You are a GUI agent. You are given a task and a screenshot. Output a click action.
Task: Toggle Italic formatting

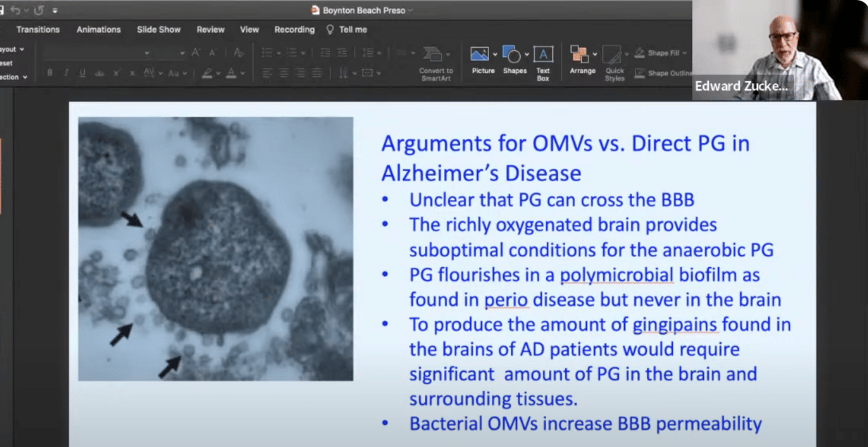[x=66, y=73]
